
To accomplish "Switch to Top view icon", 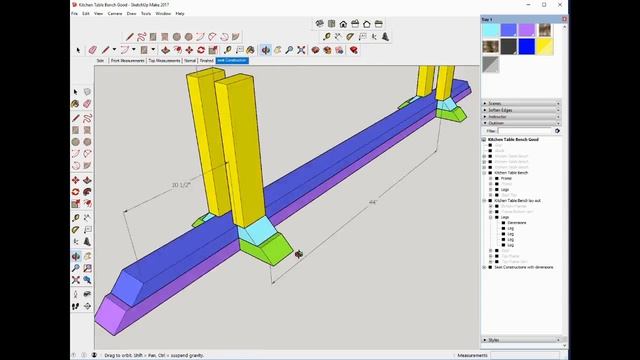I will 331,24.
